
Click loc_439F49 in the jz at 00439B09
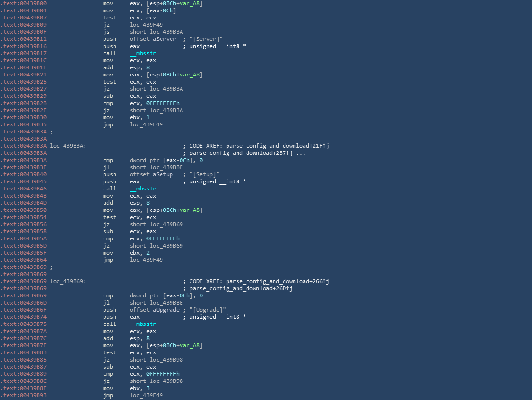pos(146,25)
